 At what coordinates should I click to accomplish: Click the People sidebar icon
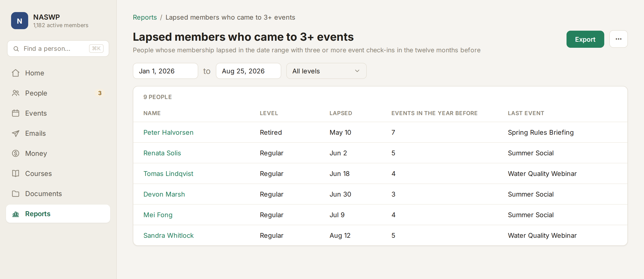tap(16, 93)
